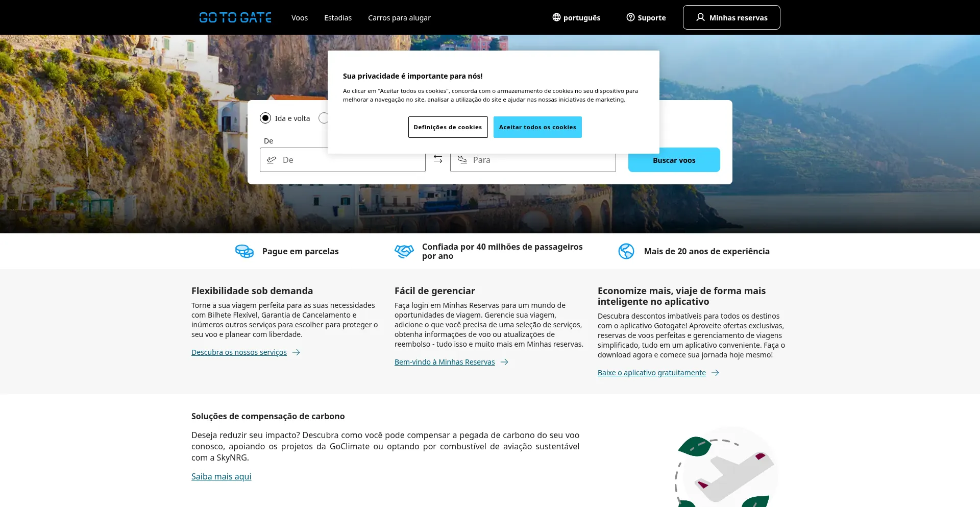Click the globe experience icon
Image resolution: width=980 pixels, height=507 pixels.
tap(626, 251)
